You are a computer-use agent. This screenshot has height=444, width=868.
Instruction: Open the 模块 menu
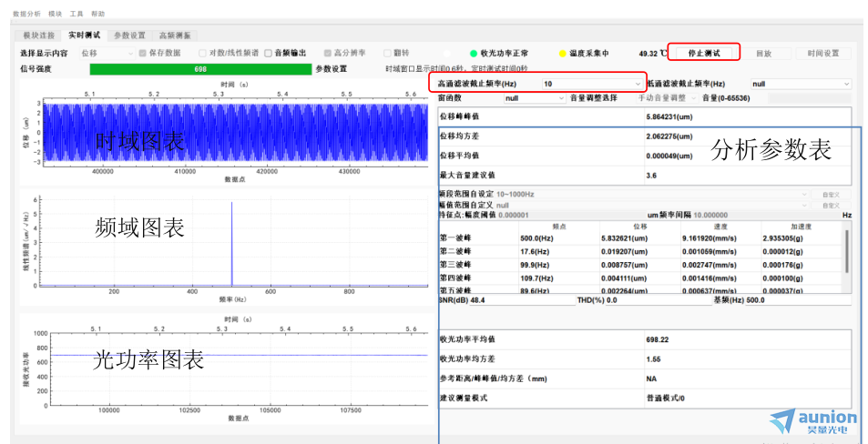(x=56, y=14)
